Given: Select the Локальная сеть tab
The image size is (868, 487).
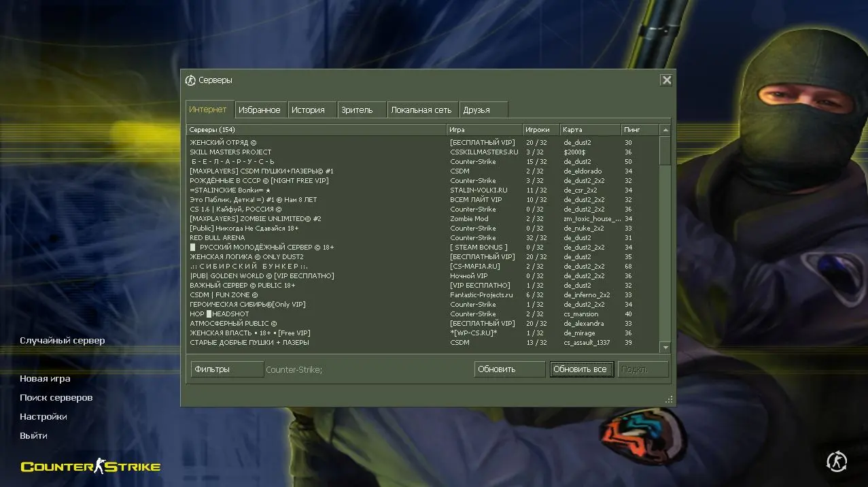Looking at the screenshot, I should click(x=421, y=110).
